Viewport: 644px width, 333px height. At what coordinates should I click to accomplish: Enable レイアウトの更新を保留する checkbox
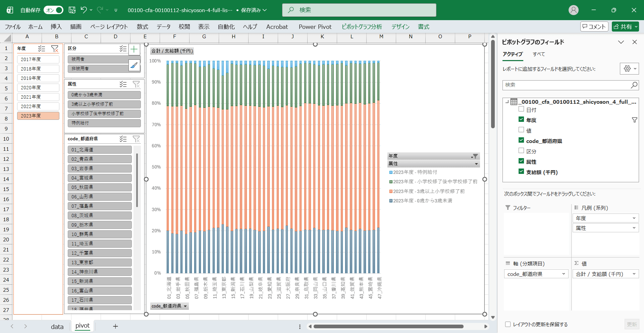pyautogui.click(x=508, y=324)
